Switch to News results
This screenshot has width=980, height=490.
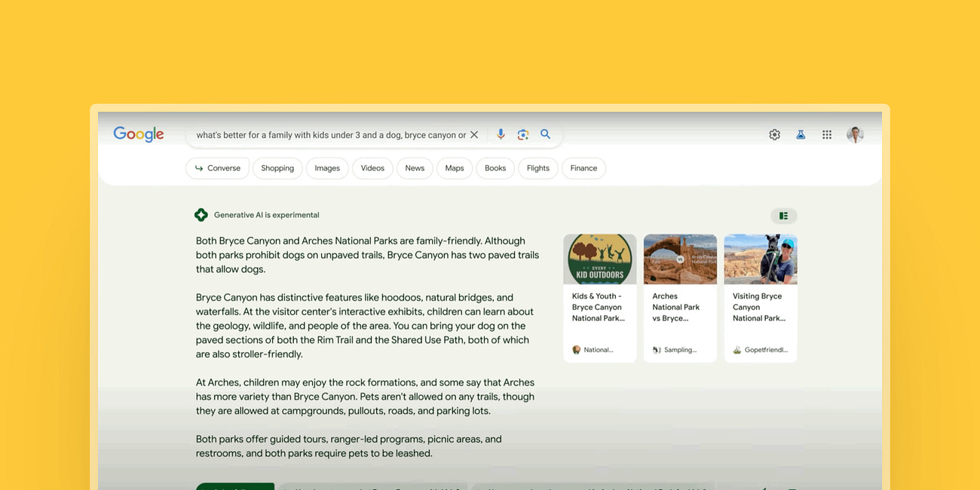coord(415,168)
